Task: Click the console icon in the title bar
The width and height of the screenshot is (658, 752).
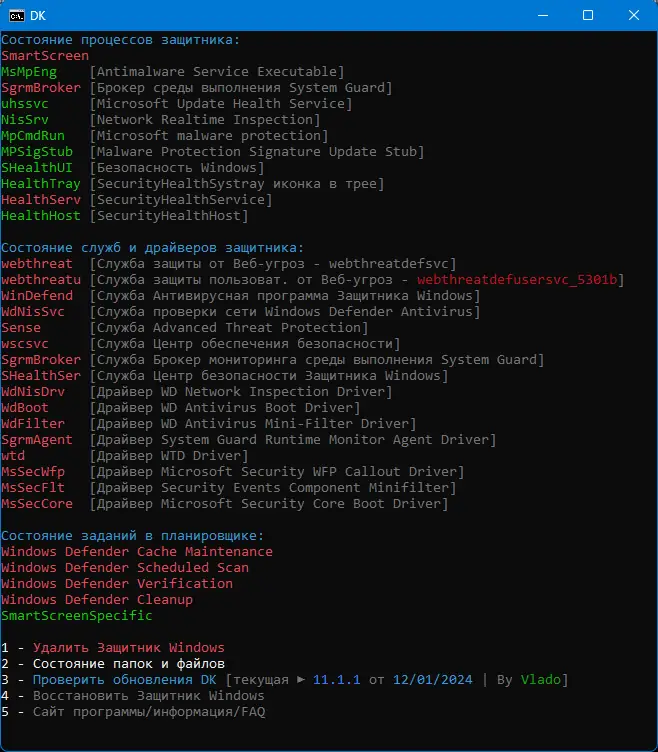Action: 15,15
